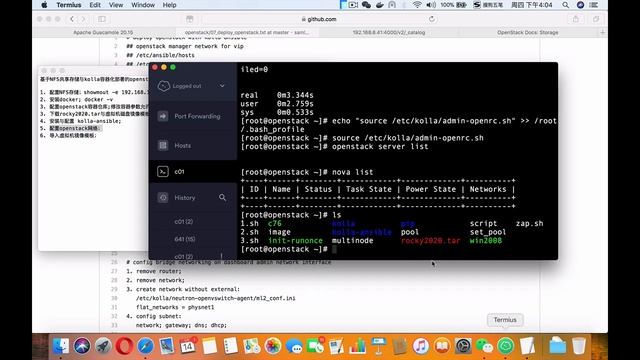Click 'nova list' command in terminal

[x=352, y=172]
